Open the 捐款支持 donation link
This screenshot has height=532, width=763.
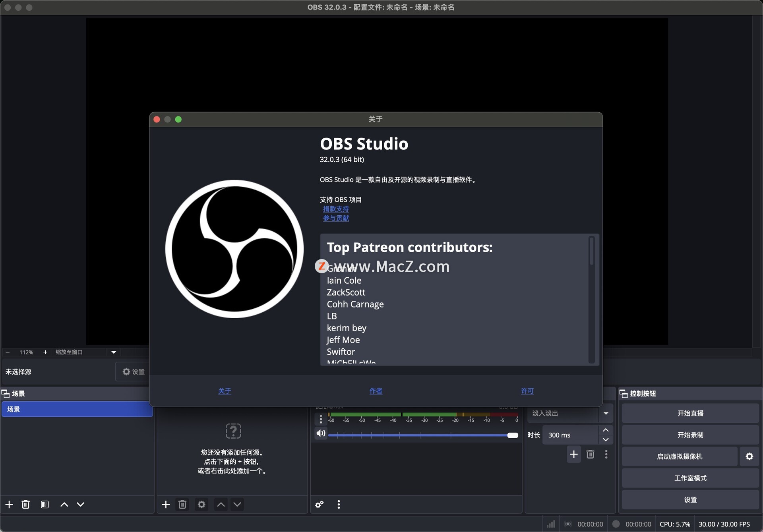tap(336, 209)
